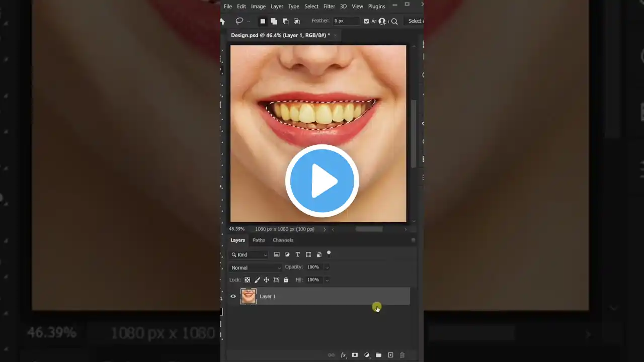Click the Layer 1 thumbnail

(x=249, y=296)
